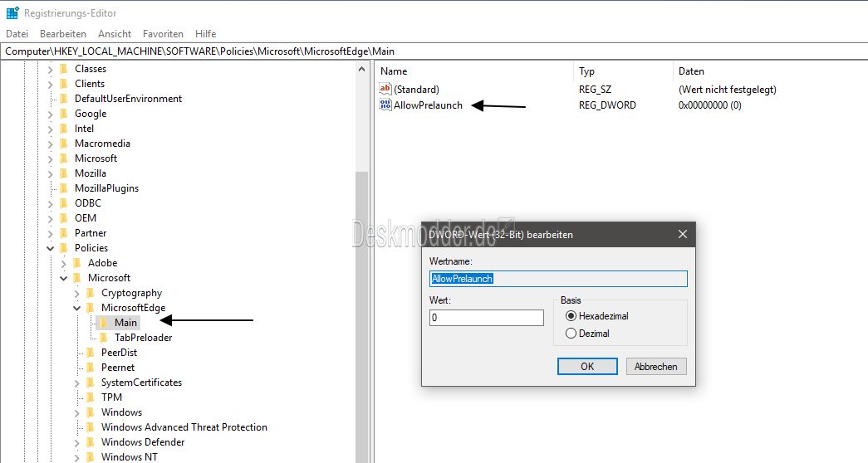This screenshot has height=463, width=868.
Task: Click the REG_SZ type cell
Action: (595, 89)
